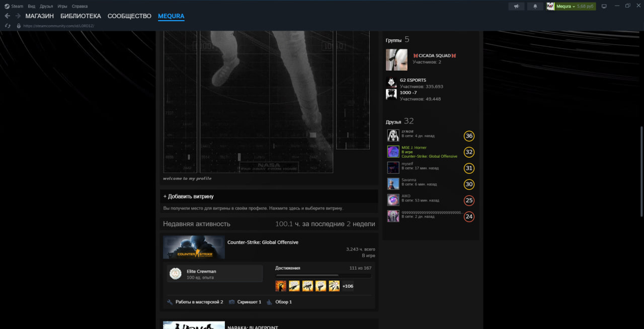This screenshot has width=644, height=329.
Task: Click the level 24 badge
Action: tap(469, 217)
